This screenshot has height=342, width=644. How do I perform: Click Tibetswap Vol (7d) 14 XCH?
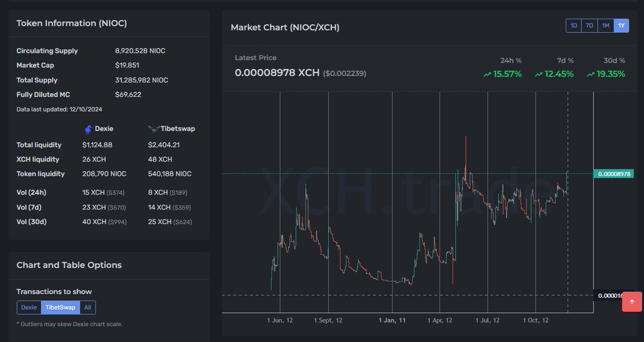(x=159, y=207)
